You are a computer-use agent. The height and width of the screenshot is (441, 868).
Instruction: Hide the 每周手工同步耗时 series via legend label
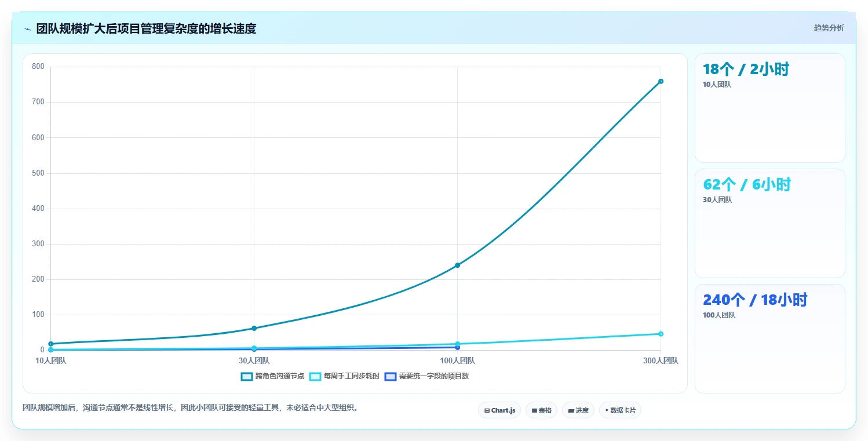coord(352,377)
